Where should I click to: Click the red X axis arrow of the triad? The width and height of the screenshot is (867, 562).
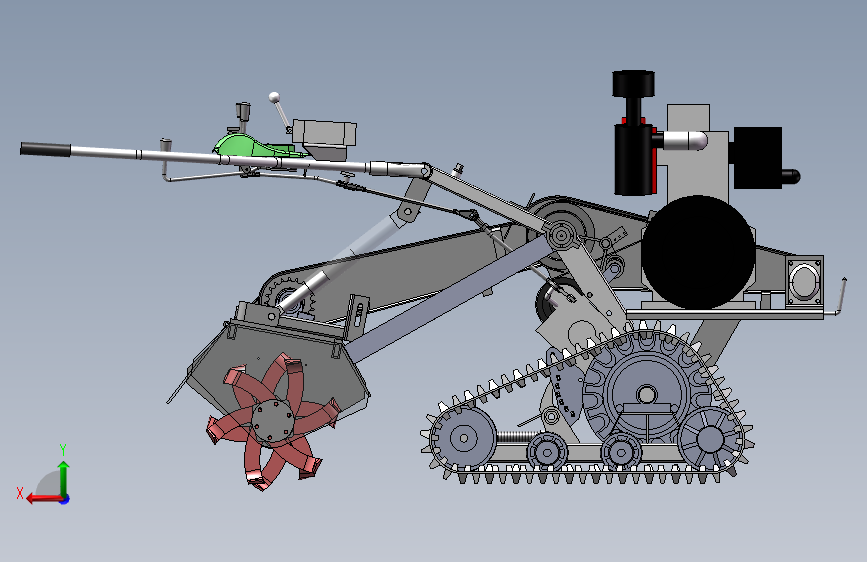point(43,499)
